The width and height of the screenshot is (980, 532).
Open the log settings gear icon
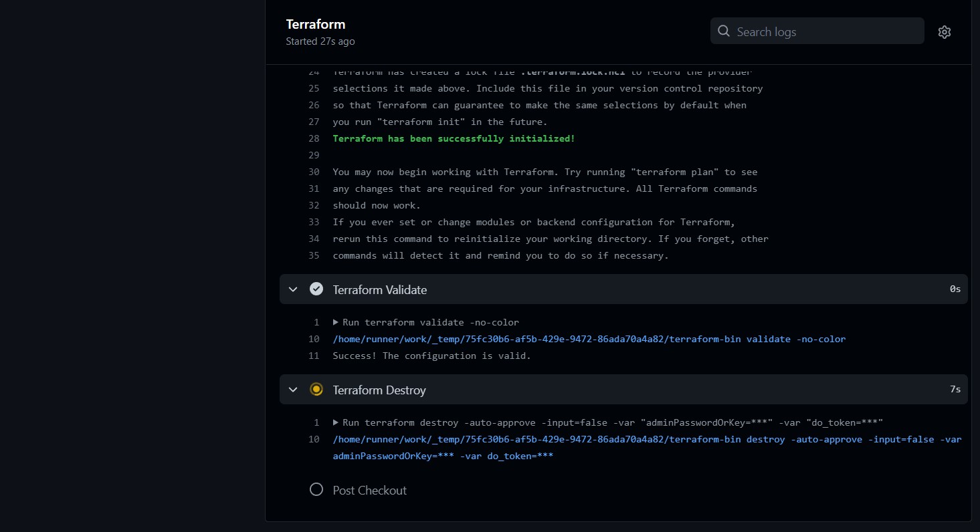point(944,31)
